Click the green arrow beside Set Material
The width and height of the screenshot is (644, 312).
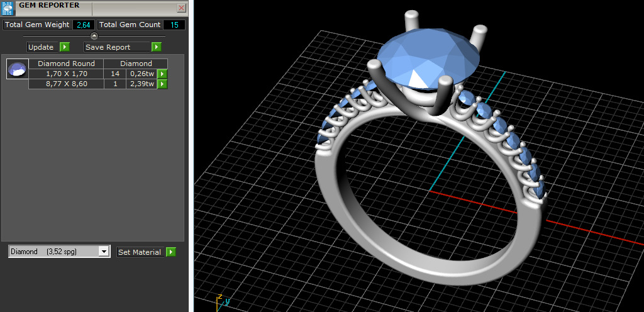point(171,252)
